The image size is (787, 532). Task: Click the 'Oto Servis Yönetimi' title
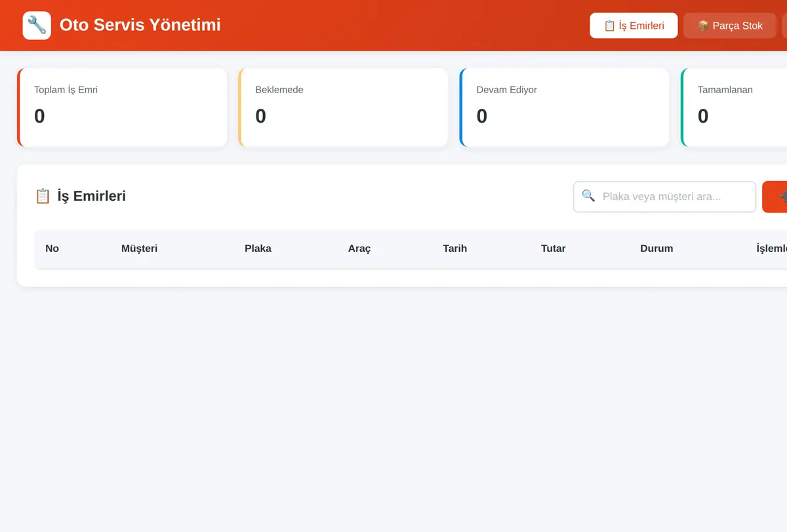(140, 25)
